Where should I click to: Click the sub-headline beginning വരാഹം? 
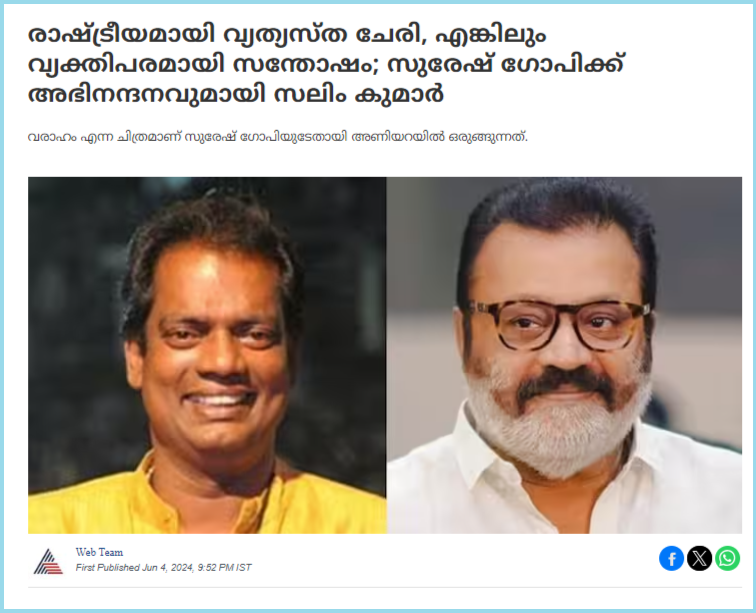coord(278,137)
